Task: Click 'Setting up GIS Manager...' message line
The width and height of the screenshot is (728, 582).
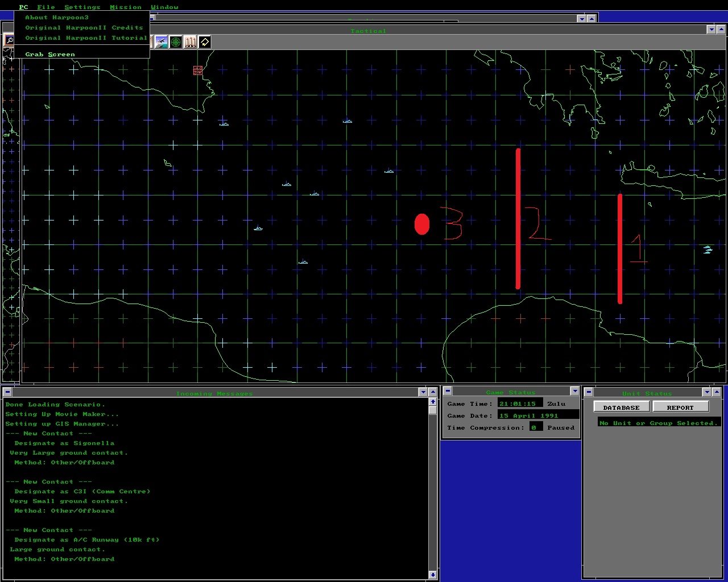Action: [62, 424]
